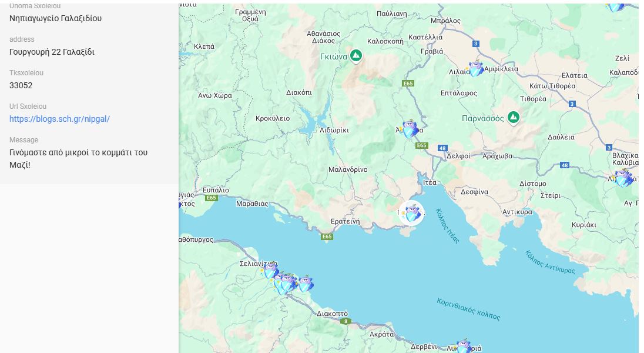Click owl marker below Βλάχικα Καλύβια
This screenshot has height=353, width=644.
(622, 178)
